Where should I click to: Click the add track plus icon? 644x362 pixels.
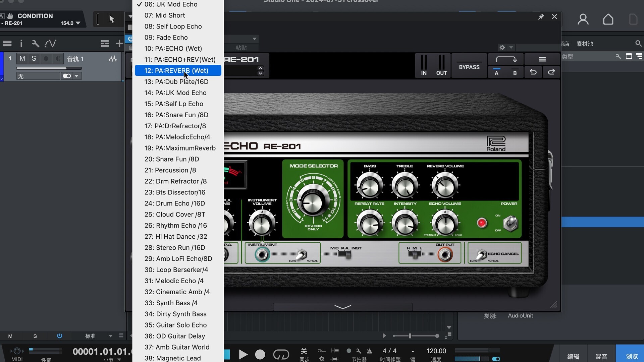point(119,44)
